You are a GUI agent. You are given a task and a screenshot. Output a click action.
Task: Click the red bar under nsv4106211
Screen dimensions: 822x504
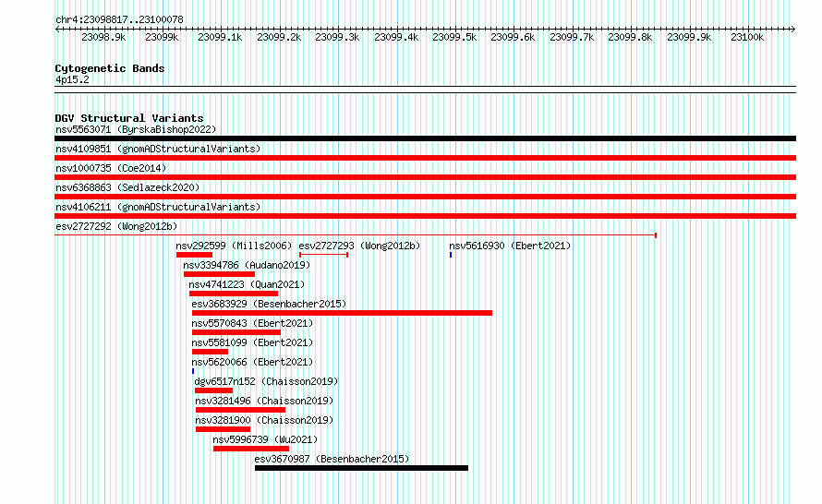point(425,216)
